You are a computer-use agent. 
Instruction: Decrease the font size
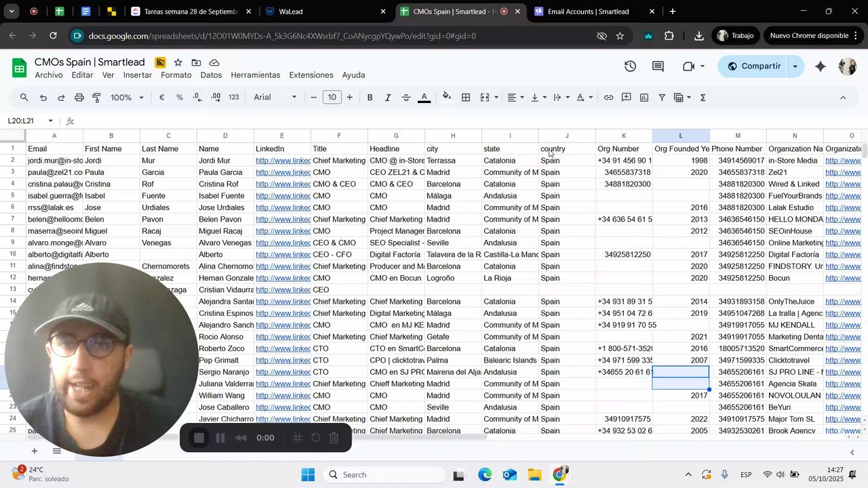point(314,98)
